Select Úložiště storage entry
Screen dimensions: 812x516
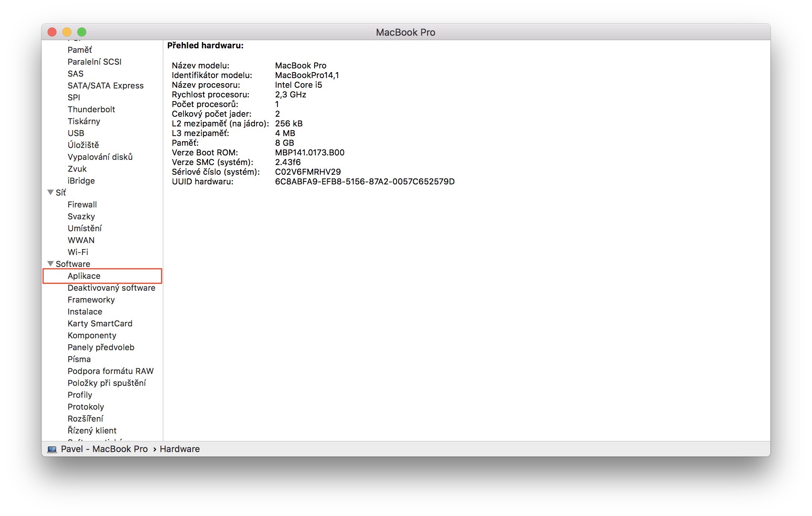coord(83,145)
